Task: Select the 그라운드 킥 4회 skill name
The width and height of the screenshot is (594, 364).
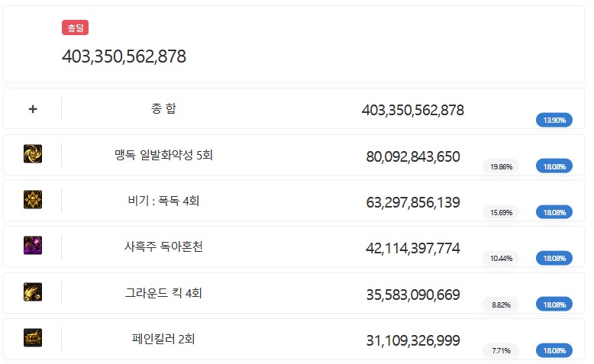Action: 163,293
